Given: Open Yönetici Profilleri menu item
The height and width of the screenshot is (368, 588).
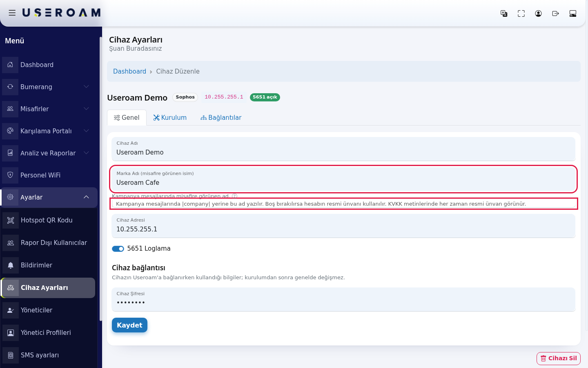Looking at the screenshot, I should 49,332.
